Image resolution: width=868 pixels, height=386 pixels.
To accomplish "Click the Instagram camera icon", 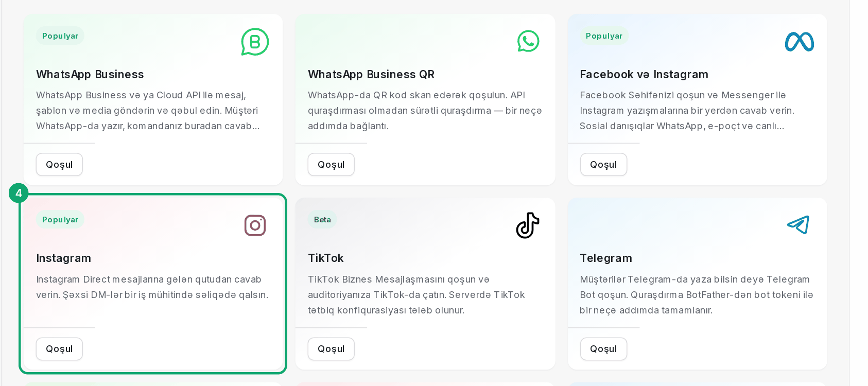I will point(255,225).
